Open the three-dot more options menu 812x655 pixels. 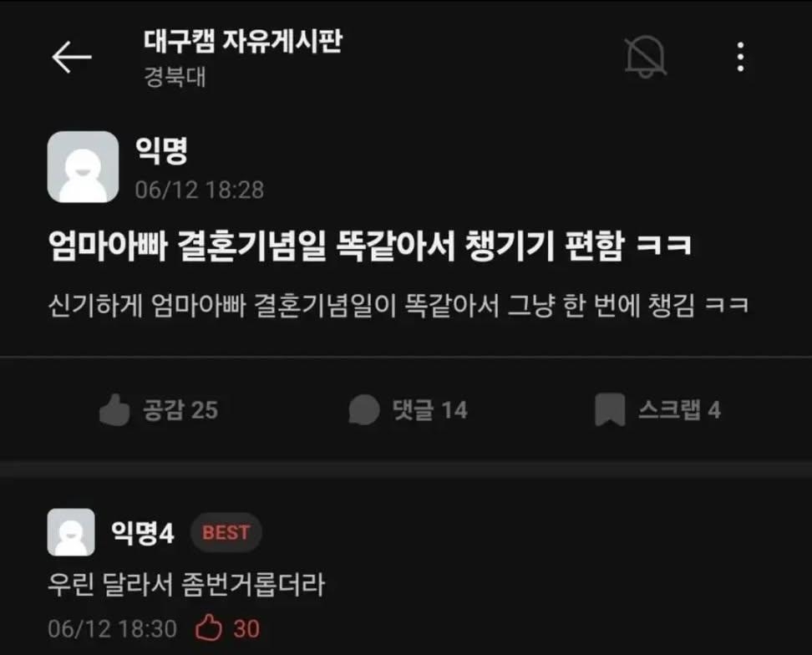[x=740, y=57]
